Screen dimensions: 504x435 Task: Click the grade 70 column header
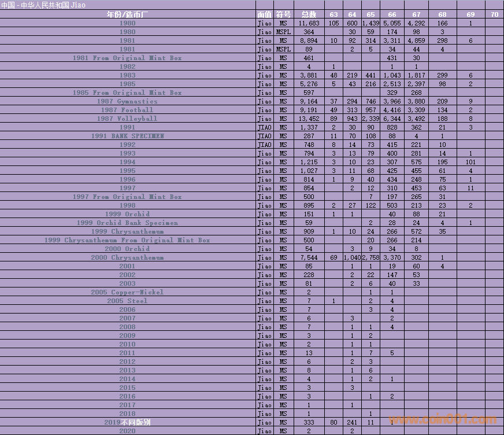(494, 14)
